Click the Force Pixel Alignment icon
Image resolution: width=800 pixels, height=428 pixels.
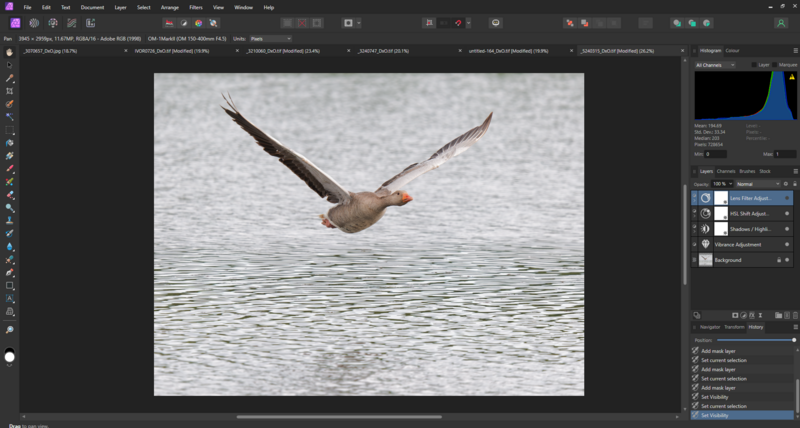429,23
